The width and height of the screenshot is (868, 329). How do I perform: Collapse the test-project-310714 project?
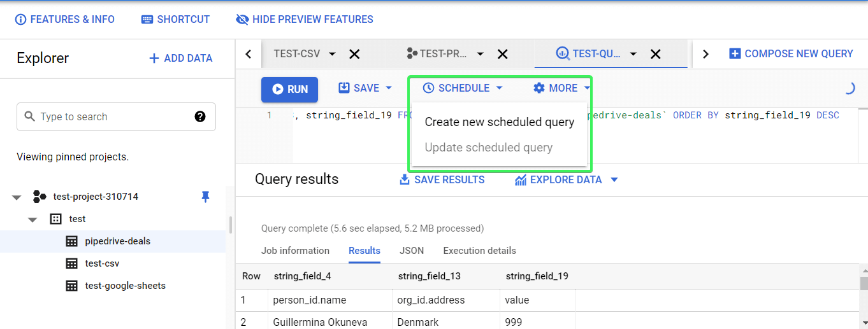click(x=17, y=197)
